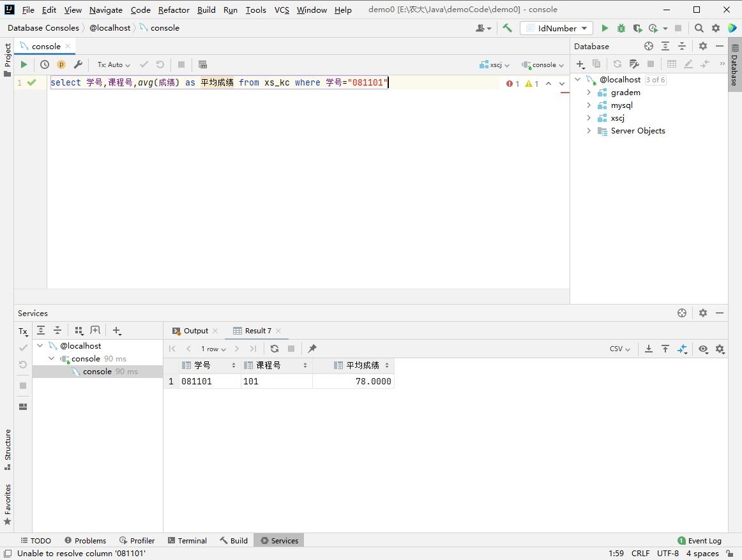The width and height of the screenshot is (742, 560).
Task: Open the Tx: Auto transaction mode dropdown
Action: click(114, 64)
